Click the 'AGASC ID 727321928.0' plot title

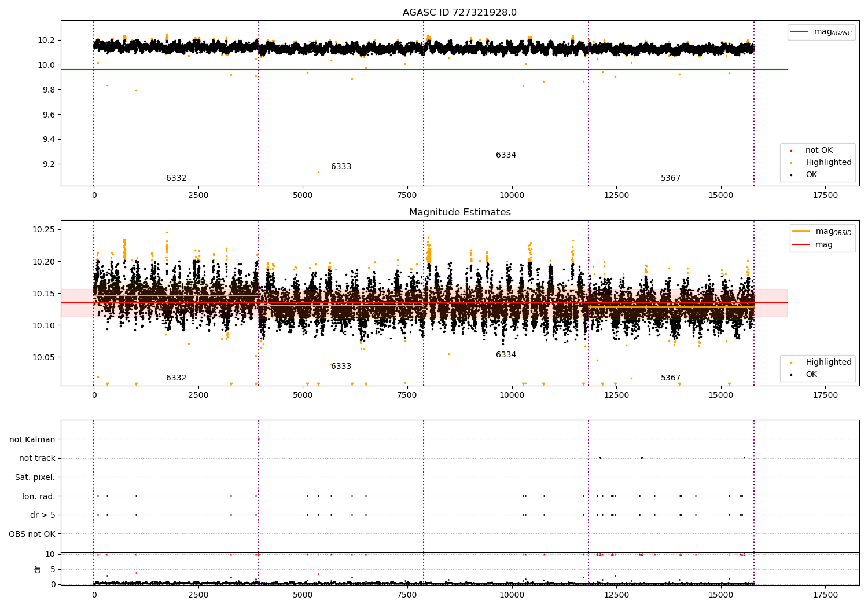tap(460, 13)
